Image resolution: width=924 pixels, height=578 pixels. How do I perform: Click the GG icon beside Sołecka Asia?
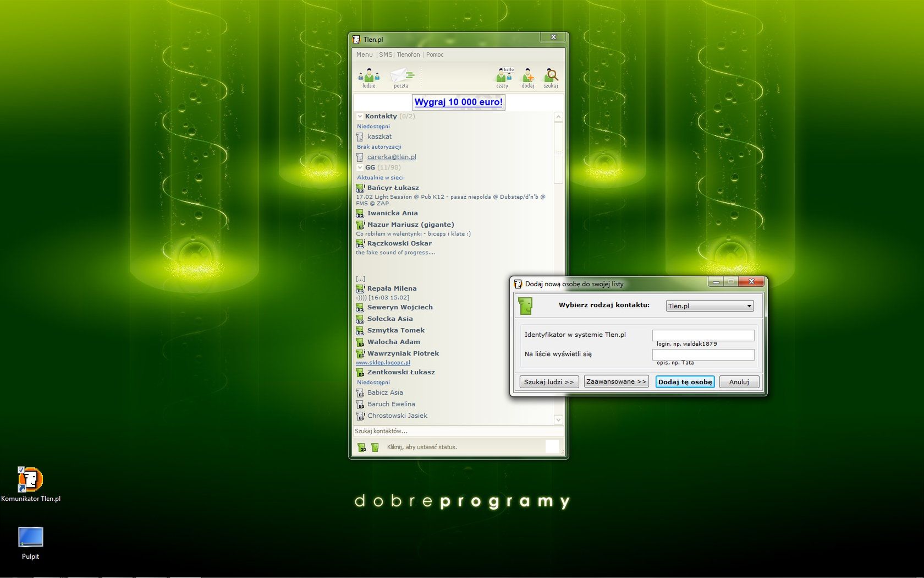pos(360,319)
